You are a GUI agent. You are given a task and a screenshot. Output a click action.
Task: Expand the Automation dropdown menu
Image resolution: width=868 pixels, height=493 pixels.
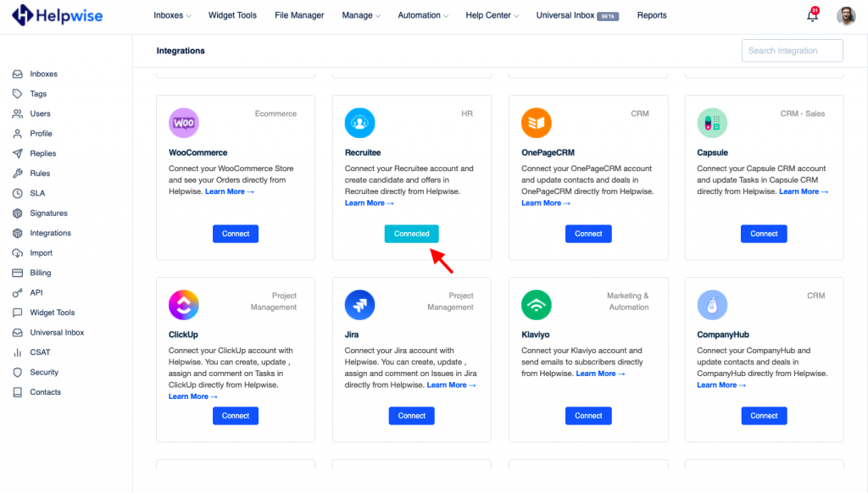tap(423, 15)
